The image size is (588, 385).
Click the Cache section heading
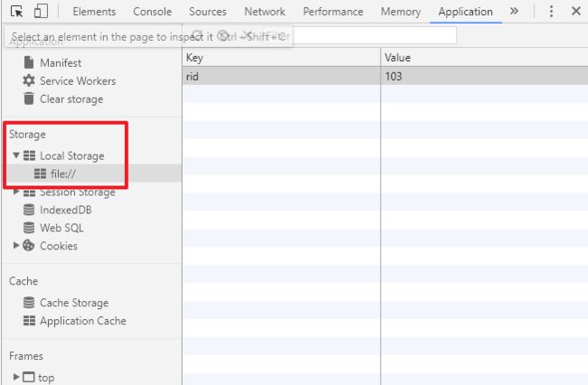[24, 281]
